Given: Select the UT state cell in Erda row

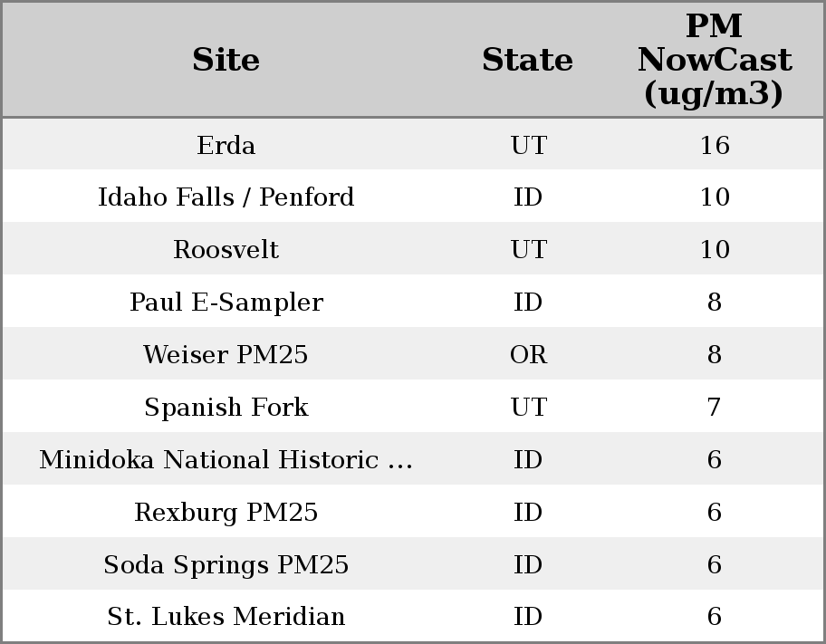Looking at the screenshot, I should (x=528, y=146).
